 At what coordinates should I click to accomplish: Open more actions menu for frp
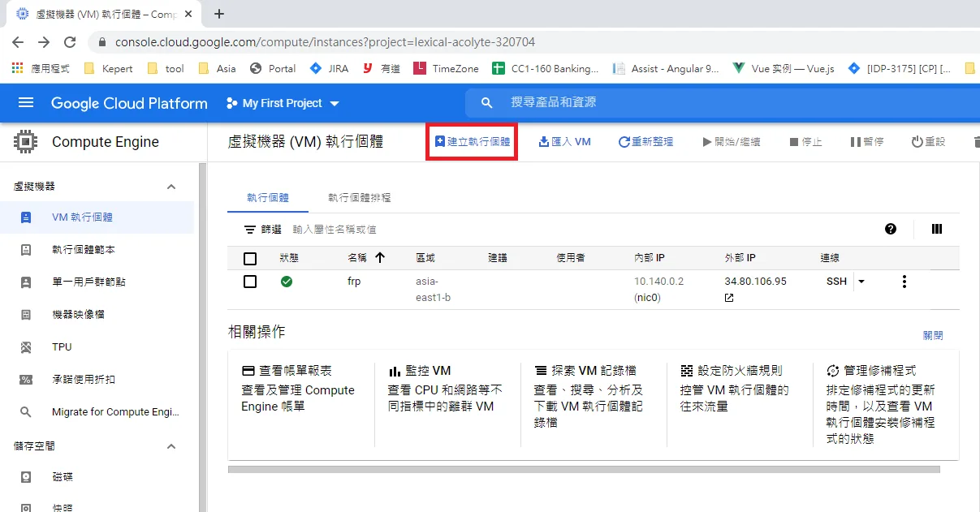click(904, 282)
